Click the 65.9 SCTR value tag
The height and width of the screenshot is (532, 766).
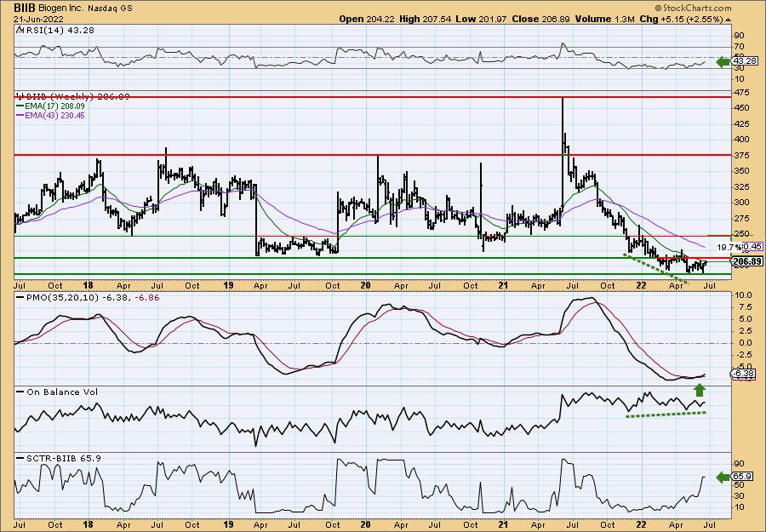[741, 477]
